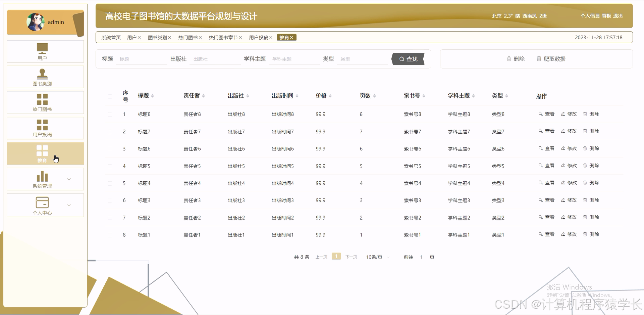
Task: Sort by 出版社 column arrows
Action: pos(248,96)
